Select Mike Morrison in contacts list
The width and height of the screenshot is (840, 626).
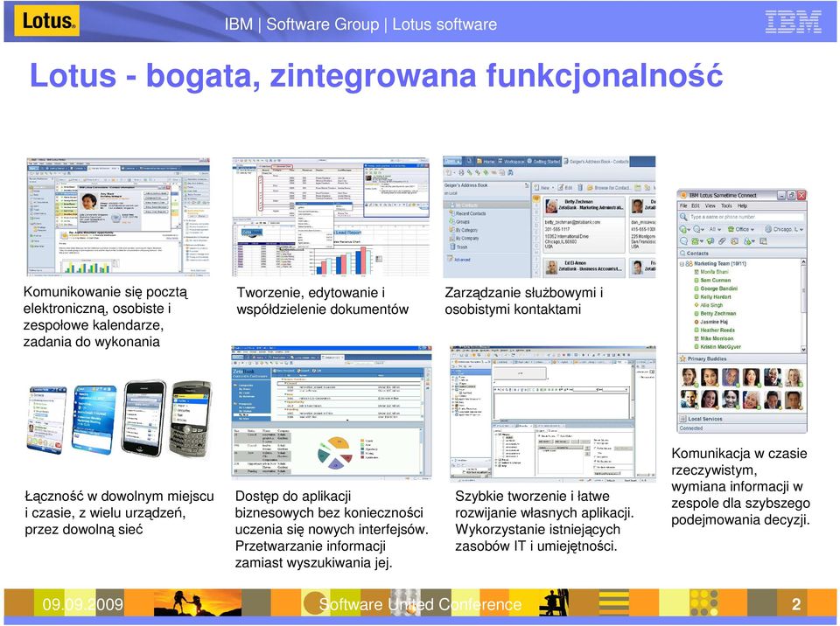717,338
